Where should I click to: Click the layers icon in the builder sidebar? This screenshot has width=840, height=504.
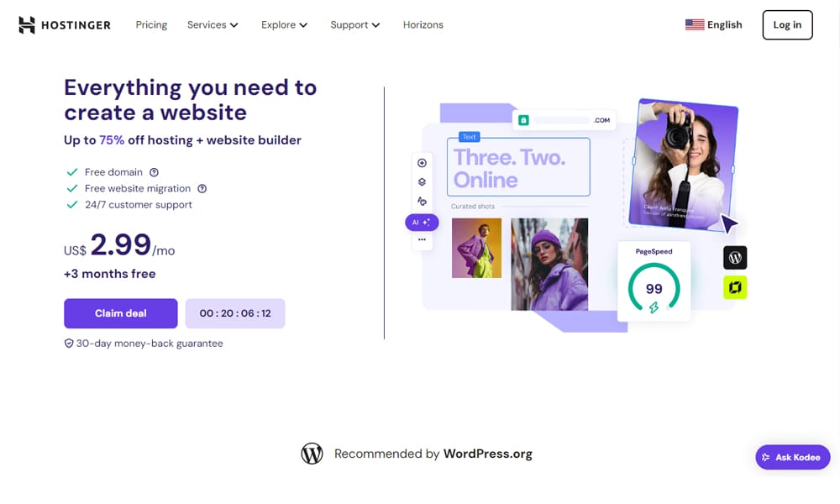pyautogui.click(x=423, y=182)
